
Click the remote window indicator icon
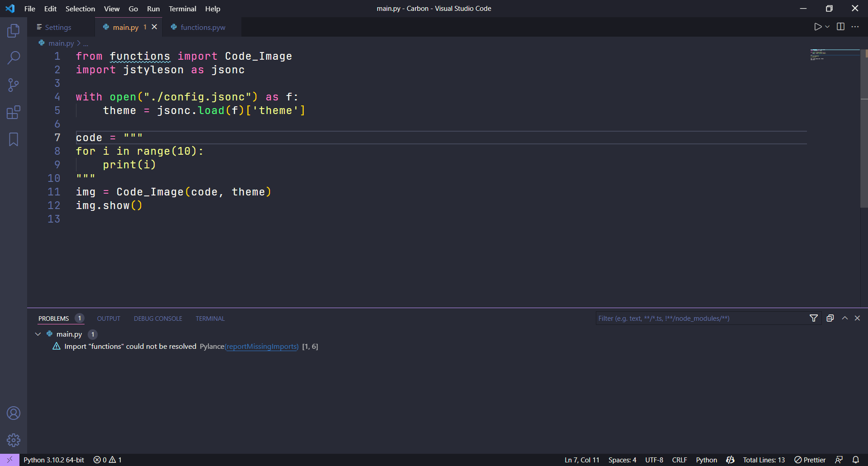(x=9, y=460)
